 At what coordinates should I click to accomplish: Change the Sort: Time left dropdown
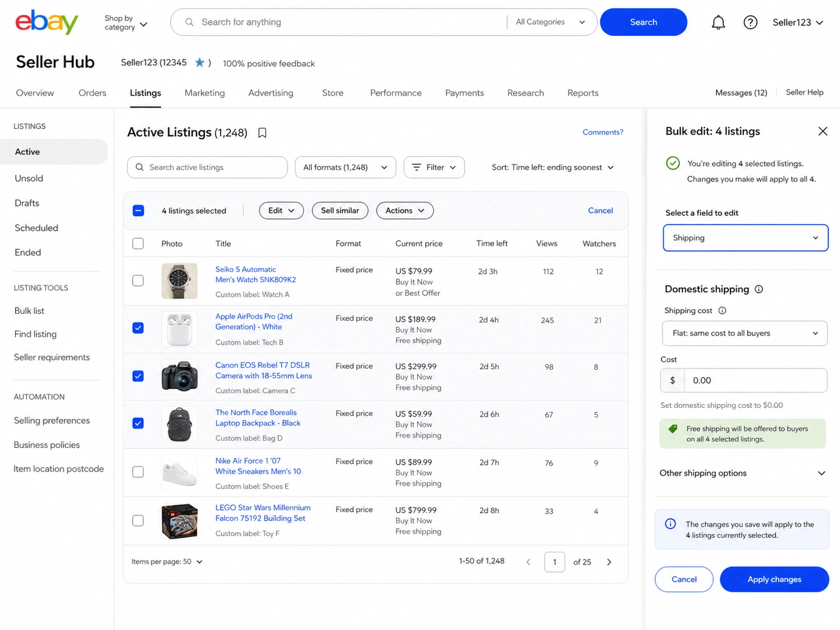tap(552, 167)
